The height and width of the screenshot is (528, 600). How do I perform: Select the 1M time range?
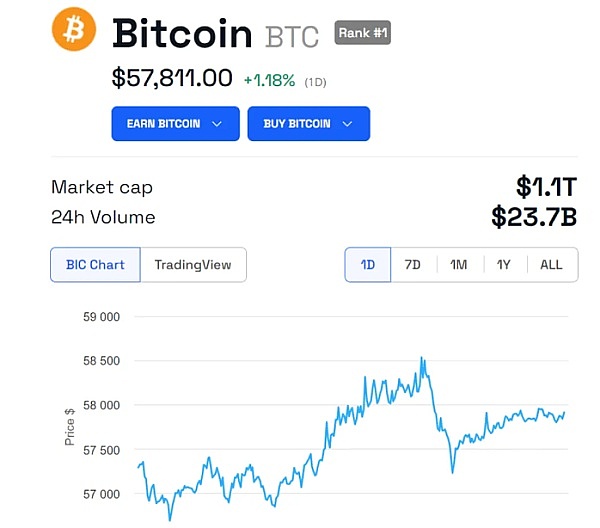(x=458, y=265)
